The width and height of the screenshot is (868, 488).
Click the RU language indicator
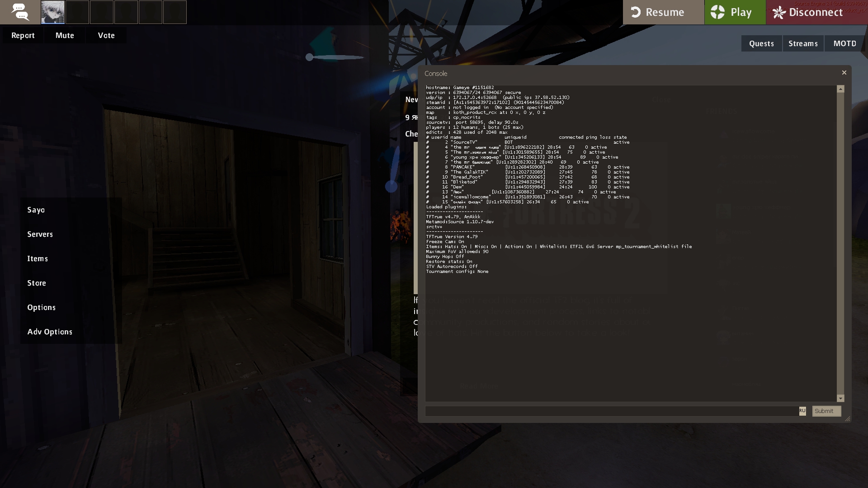[x=802, y=411]
